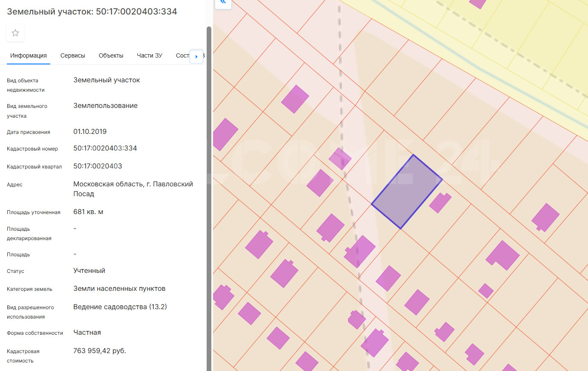Add the parcel to favorites with the star
The height and width of the screenshot is (371, 588).
click(15, 33)
